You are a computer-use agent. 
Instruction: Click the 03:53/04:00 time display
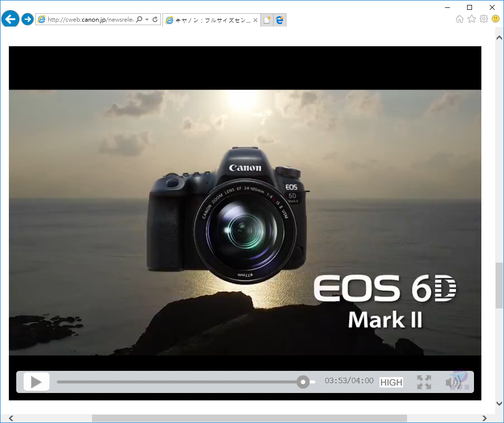pos(349,381)
